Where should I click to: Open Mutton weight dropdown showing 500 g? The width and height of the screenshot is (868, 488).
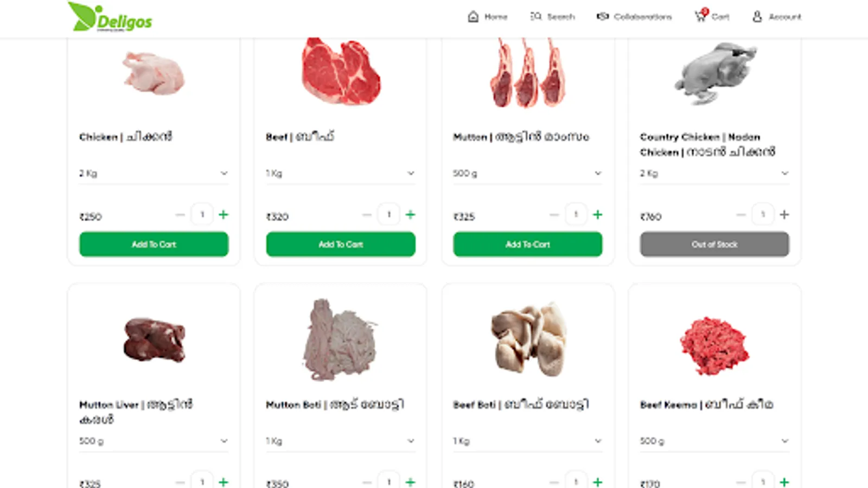pos(527,174)
